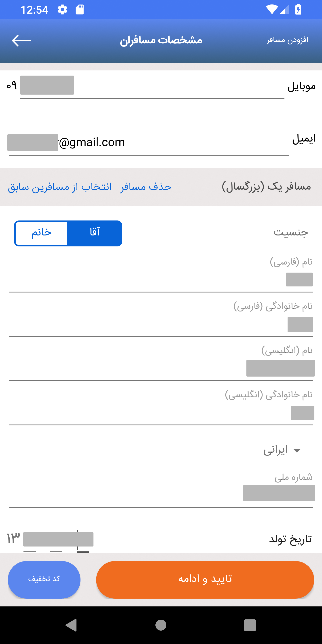Select آقا gender option
This screenshot has height=644, width=322.
click(x=95, y=233)
